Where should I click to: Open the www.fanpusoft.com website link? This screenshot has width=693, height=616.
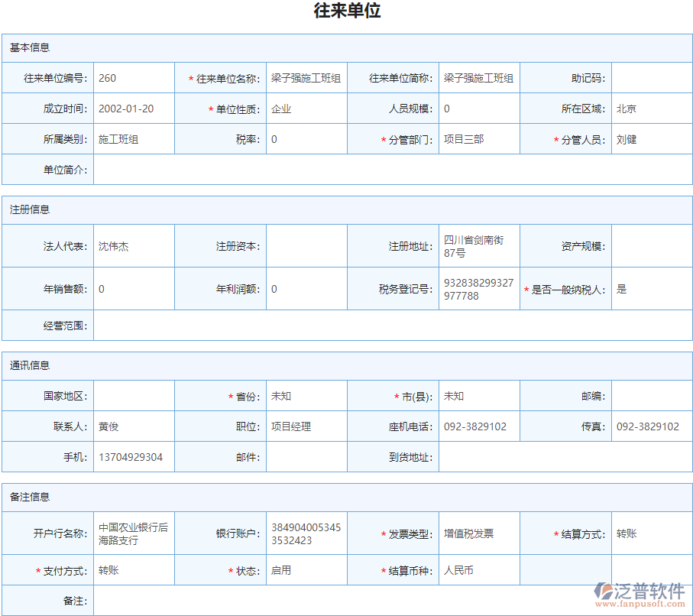pyautogui.click(x=639, y=605)
